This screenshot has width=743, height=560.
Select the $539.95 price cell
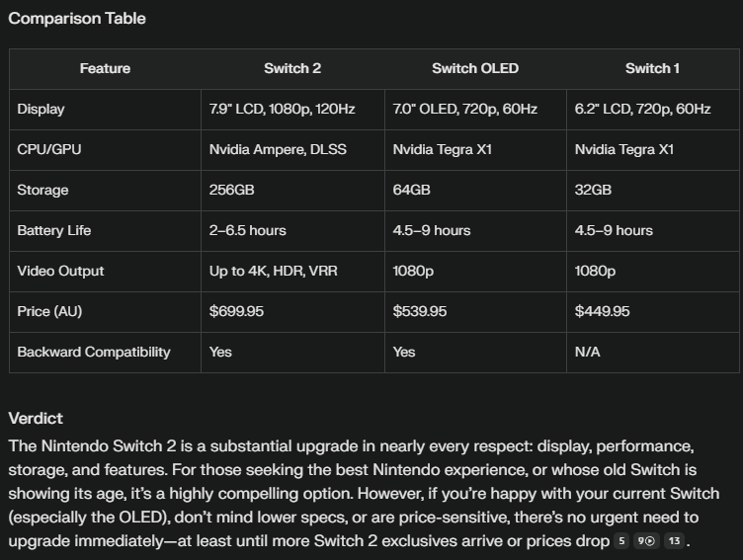[x=420, y=311]
